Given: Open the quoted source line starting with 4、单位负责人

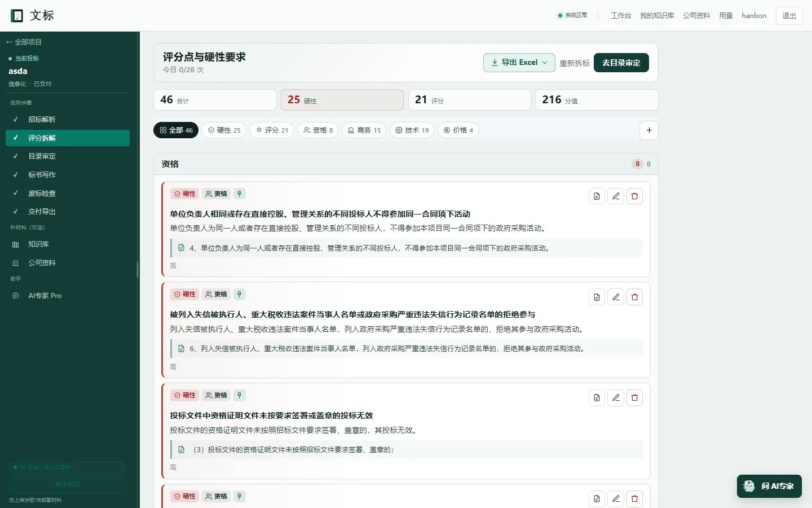Looking at the screenshot, I should tap(407, 248).
